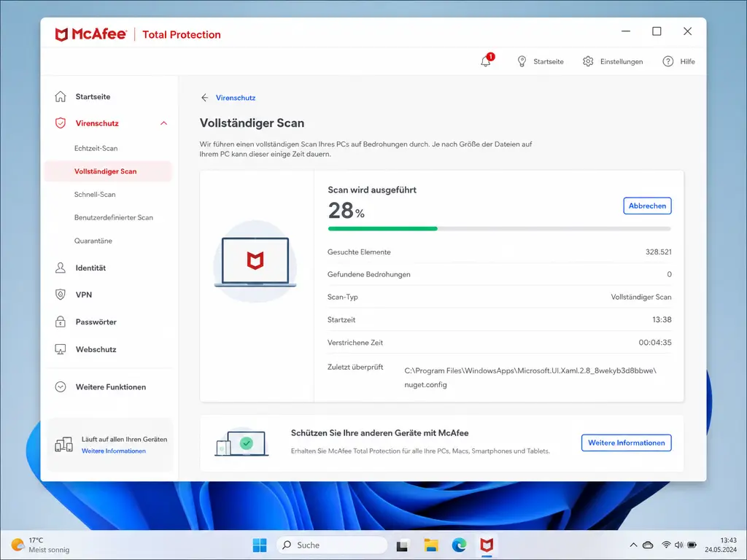Click Einstellungen label in top header

(x=622, y=61)
